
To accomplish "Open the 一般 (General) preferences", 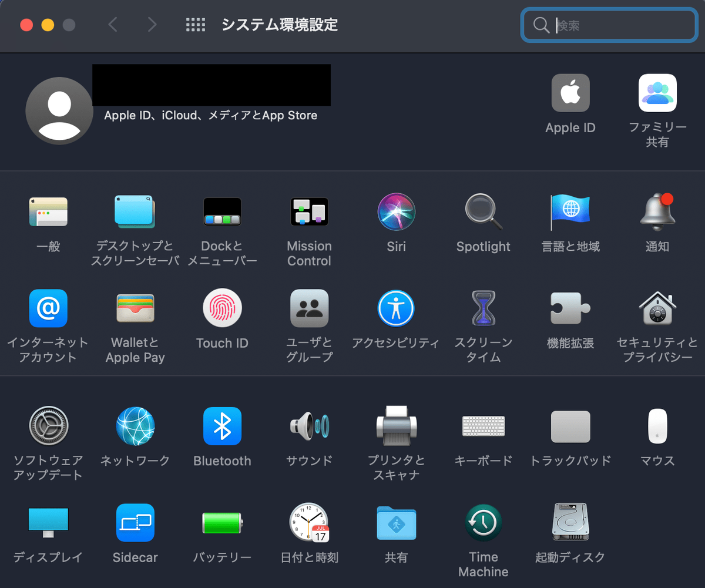I will pos(48,212).
